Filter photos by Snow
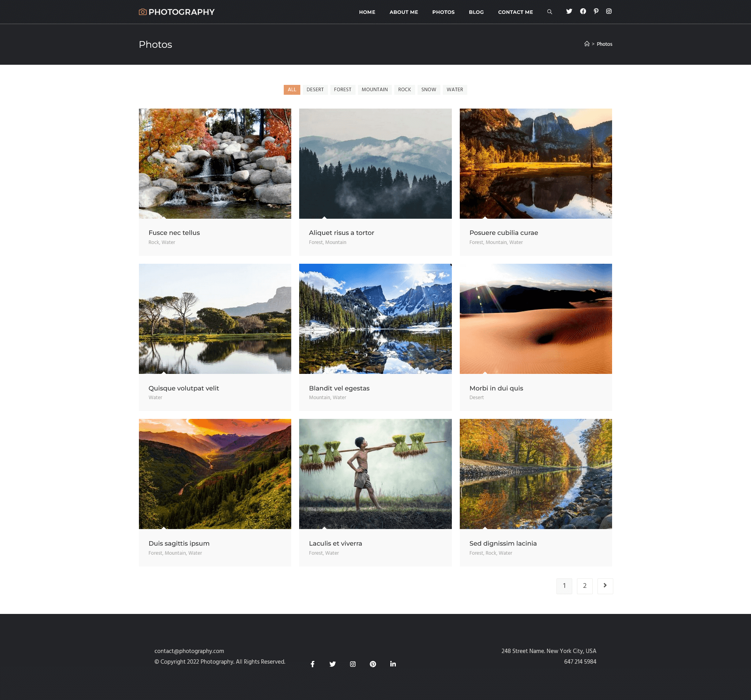 (x=429, y=90)
